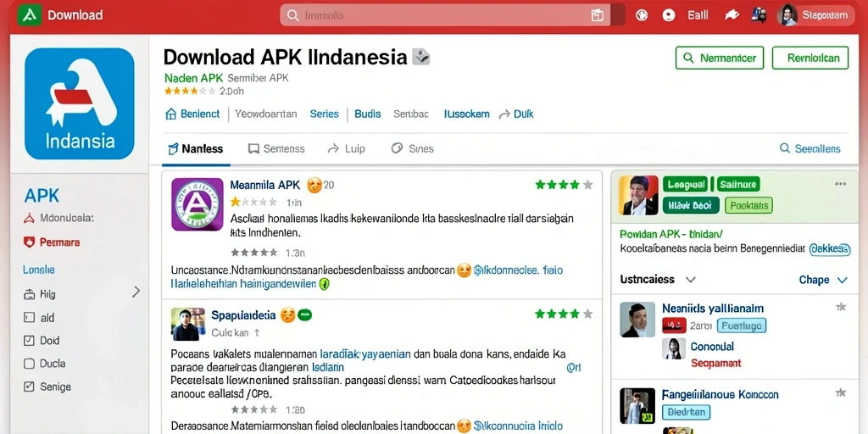Click the badge icon beside Download APK Indanesia
The height and width of the screenshot is (434, 868).
coord(420,57)
